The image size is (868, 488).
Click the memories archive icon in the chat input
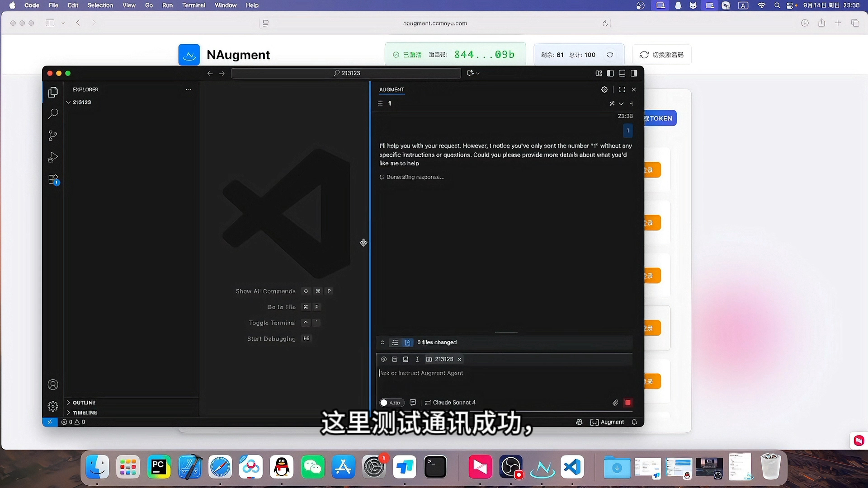pos(395,359)
